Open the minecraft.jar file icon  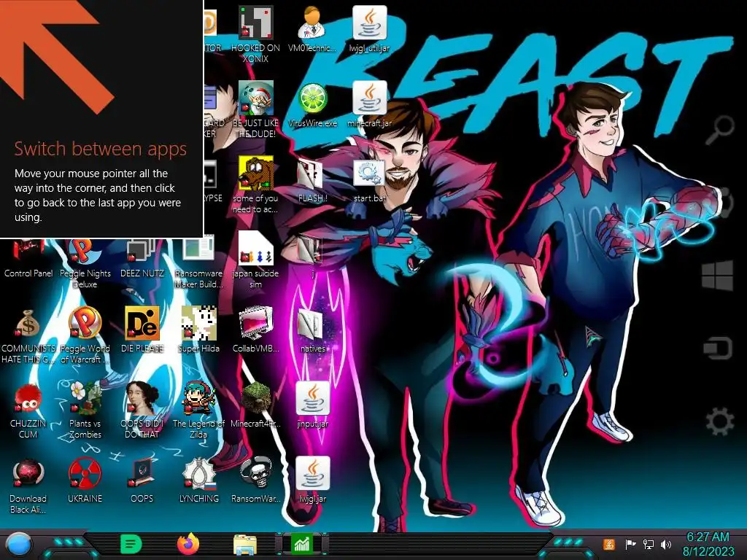click(369, 98)
